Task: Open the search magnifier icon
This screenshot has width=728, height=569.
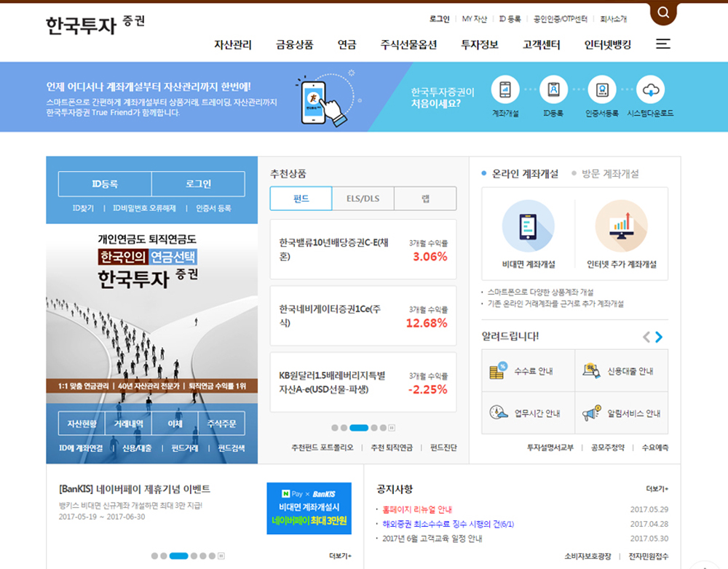Action: [x=663, y=12]
